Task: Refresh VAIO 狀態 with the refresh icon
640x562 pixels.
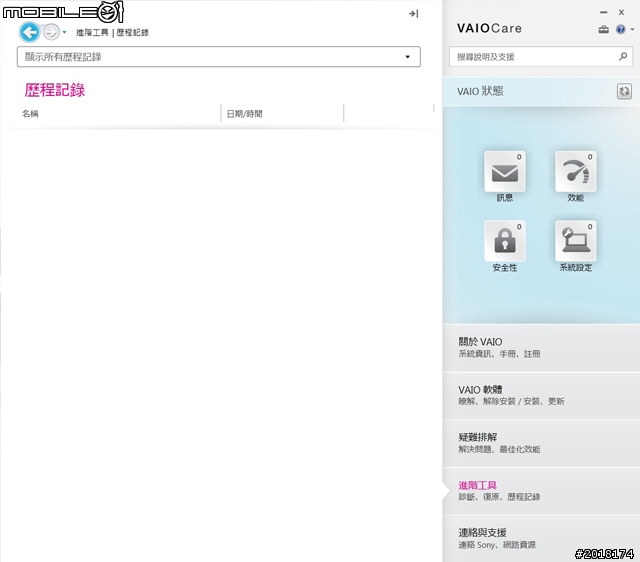Action: [x=624, y=91]
